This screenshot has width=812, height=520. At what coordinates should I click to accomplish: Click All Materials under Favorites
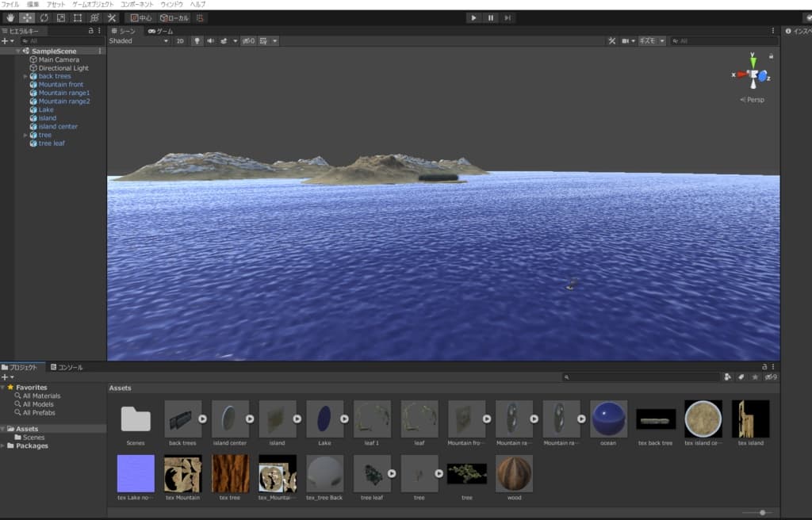[41, 396]
